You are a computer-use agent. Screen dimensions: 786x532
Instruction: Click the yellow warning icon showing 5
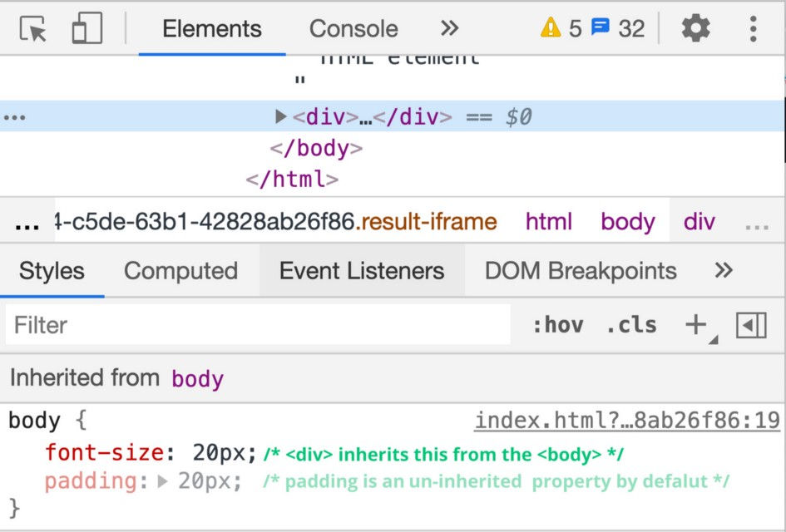coord(551,28)
